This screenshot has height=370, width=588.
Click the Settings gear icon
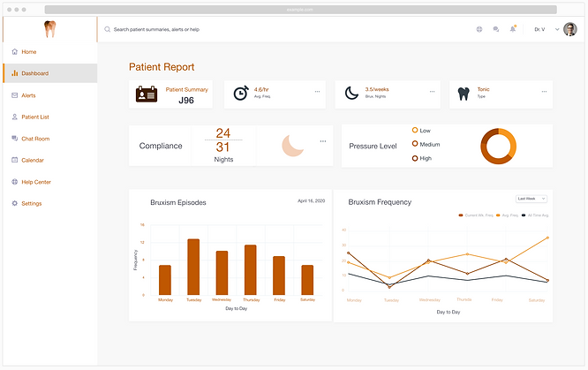click(x=15, y=203)
